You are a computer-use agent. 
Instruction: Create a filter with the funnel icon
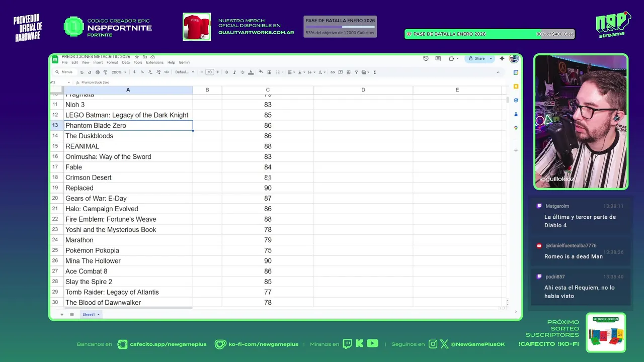356,72
